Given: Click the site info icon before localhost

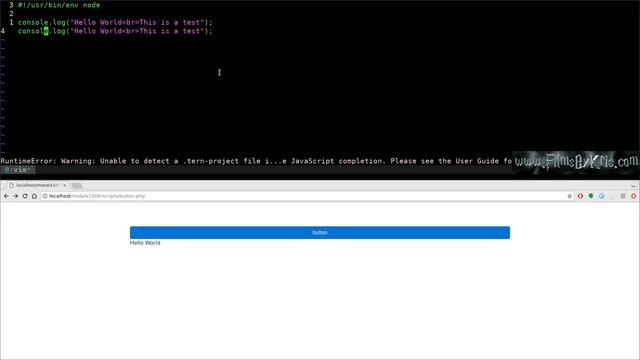Looking at the screenshot, I should click(45, 196).
